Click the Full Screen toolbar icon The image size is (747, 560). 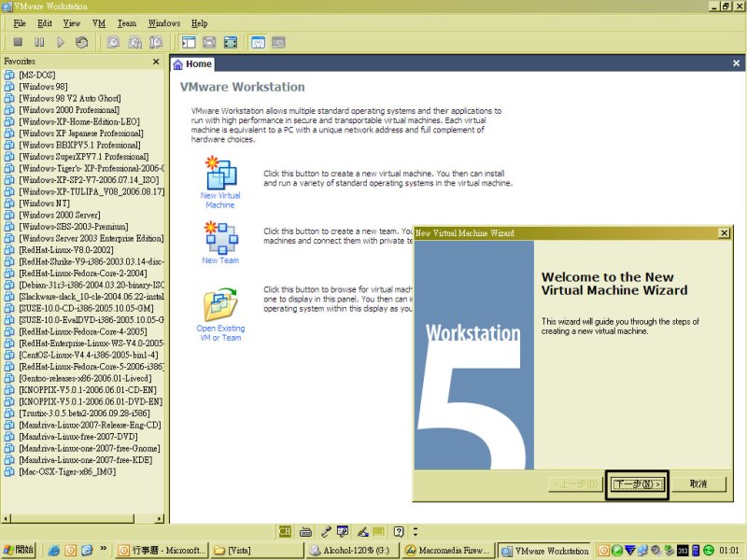pos(231,42)
